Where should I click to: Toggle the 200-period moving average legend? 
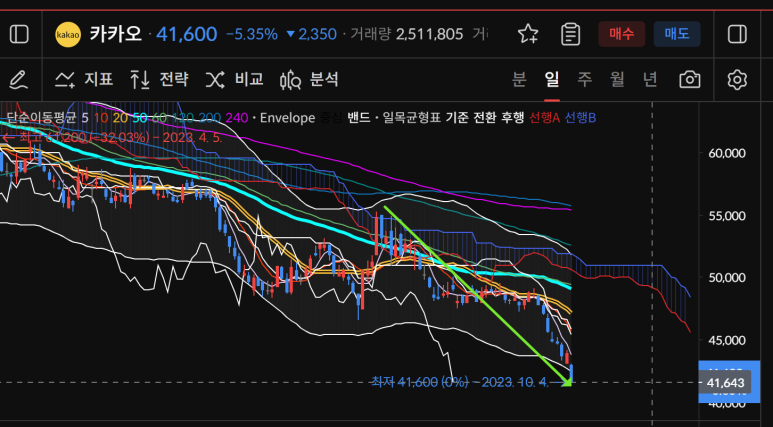[x=210, y=118]
